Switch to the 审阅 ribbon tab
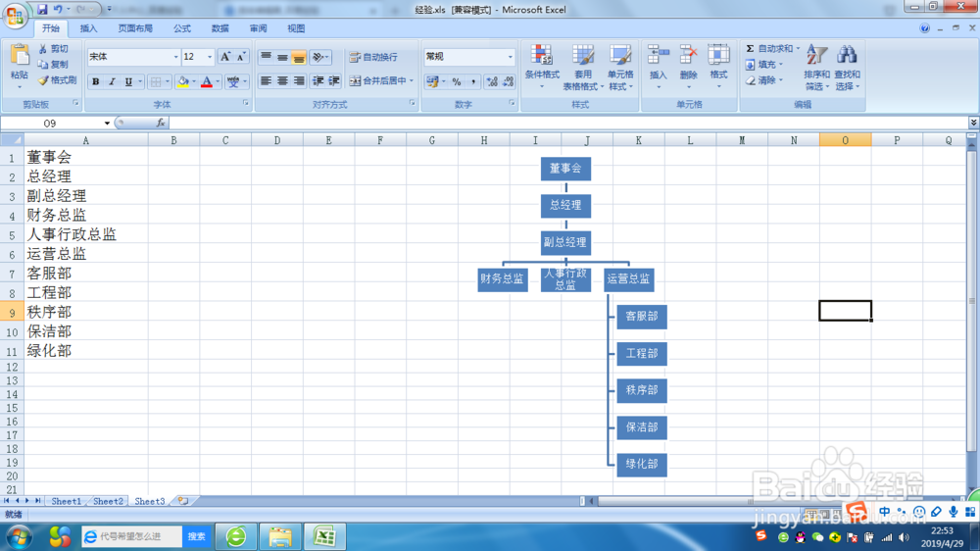The height and width of the screenshot is (551, 980). pyautogui.click(x=258, y=28)
